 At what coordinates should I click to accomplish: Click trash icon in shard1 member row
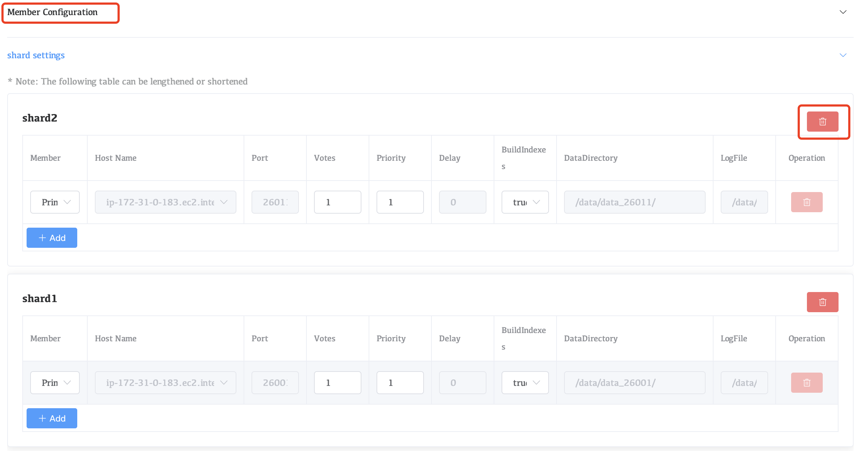(x=807, y=383)
